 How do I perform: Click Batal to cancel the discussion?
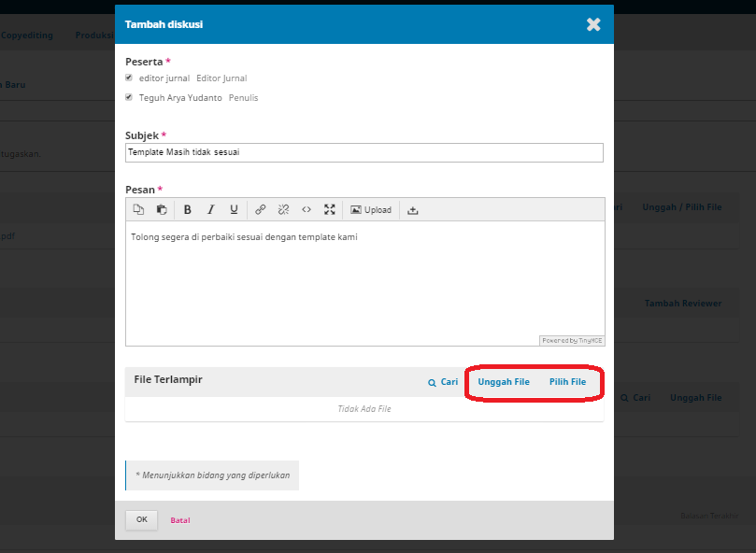pos(180,520)
